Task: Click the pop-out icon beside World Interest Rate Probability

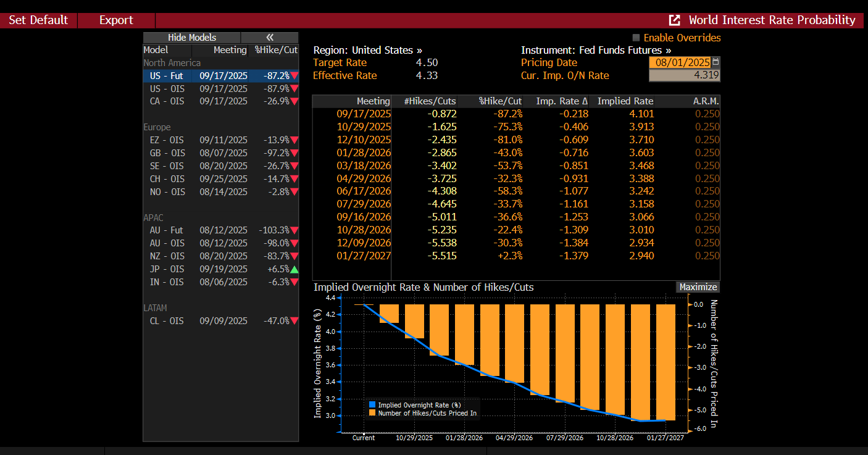Action: tap(675, 20)
